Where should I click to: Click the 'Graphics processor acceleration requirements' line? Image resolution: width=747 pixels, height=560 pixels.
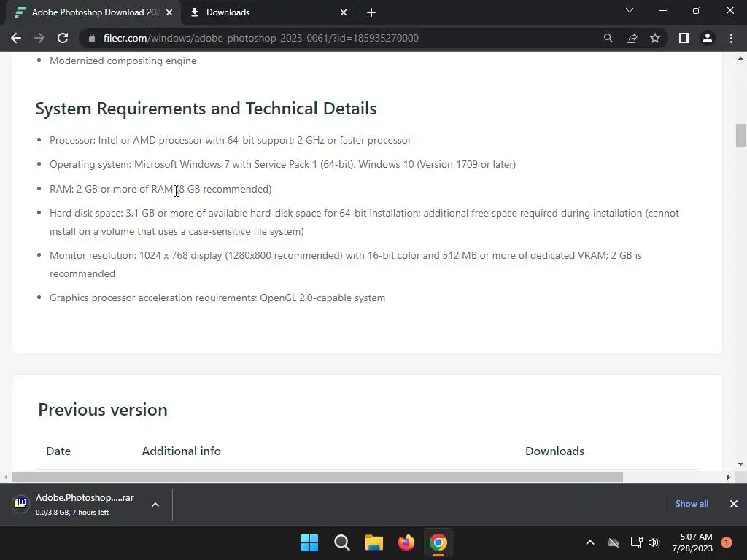tap(217, 297)
